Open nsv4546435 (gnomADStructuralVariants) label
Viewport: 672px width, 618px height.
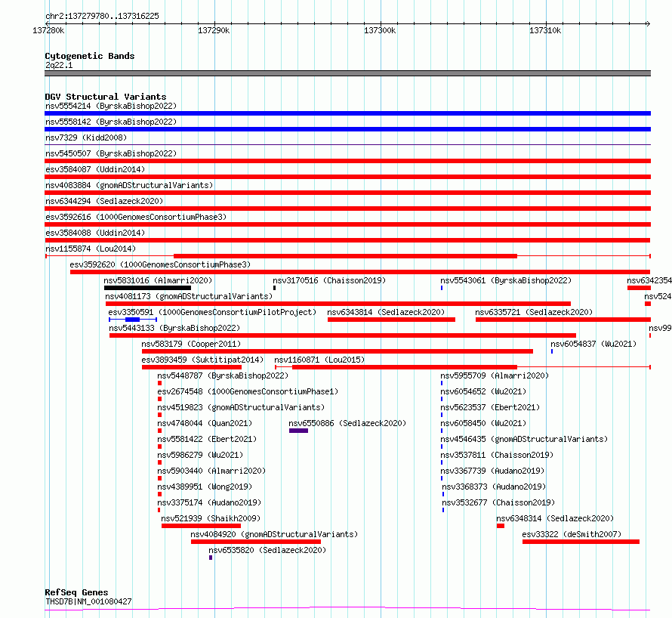point(524,439)
